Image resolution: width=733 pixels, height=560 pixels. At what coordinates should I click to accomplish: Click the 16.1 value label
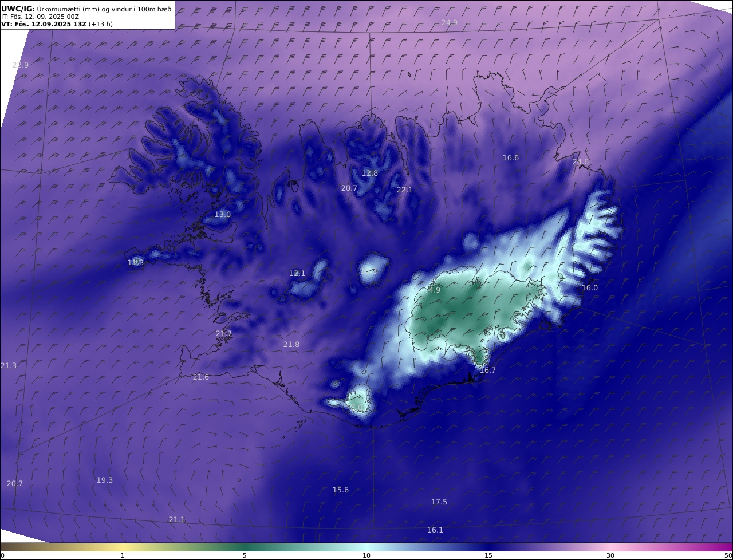[435, 530]
